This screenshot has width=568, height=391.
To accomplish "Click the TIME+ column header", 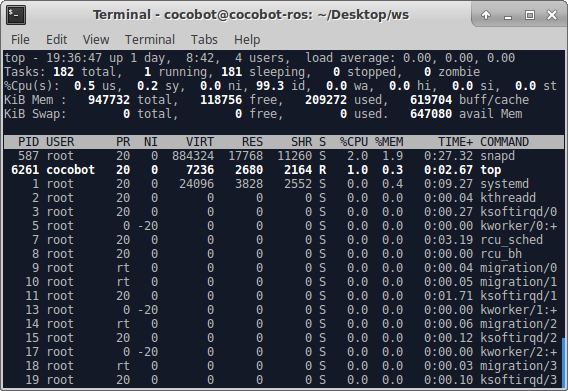I will coord(455,142).
